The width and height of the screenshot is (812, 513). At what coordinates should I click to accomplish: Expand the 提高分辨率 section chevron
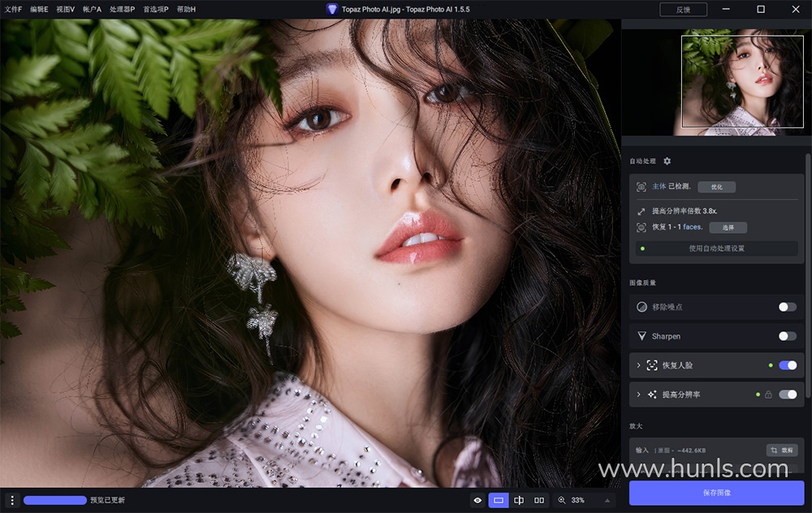click(x=638, y=394)
